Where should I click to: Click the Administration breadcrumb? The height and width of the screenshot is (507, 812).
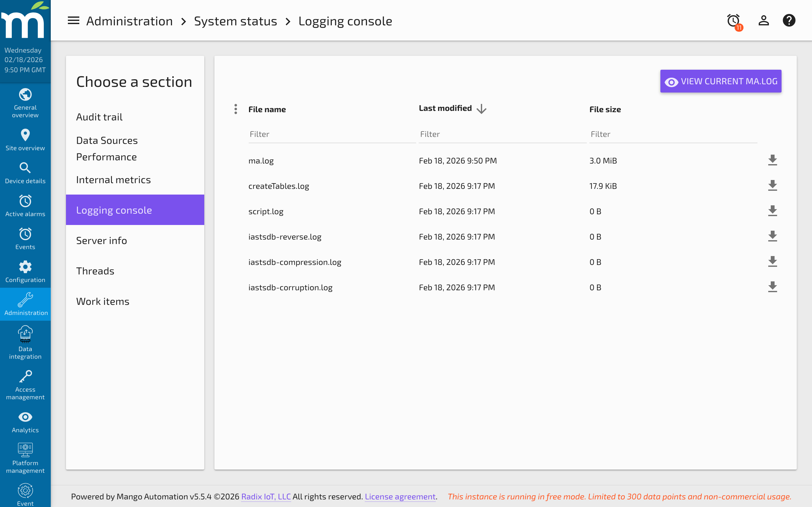(x=129, y=21)
